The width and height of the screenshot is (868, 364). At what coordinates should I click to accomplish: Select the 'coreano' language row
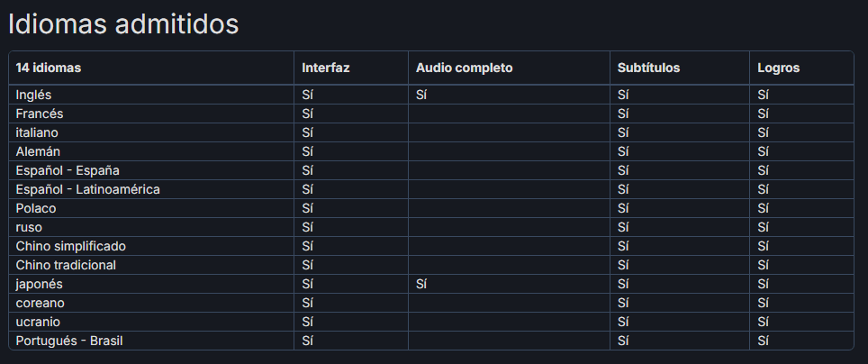[x=431, y=303]
